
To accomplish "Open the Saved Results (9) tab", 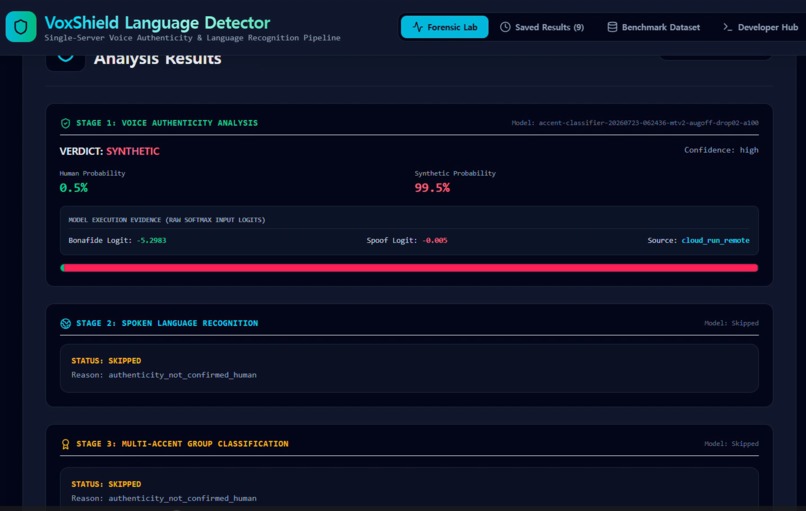I will click(542, 27).
